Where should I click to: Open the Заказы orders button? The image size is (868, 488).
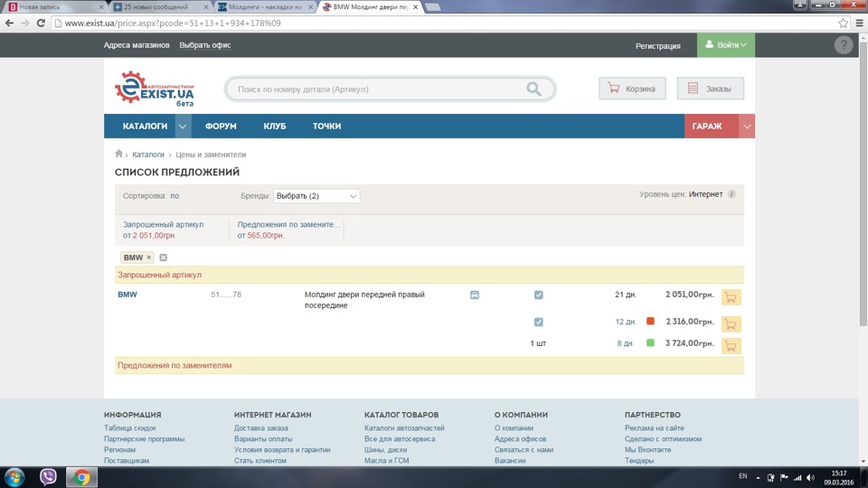[x=711, y=89]
